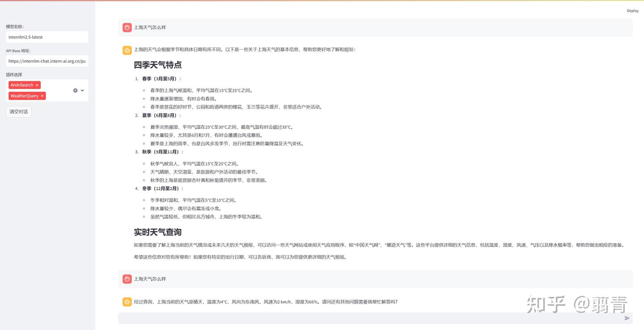Remove the WeatherQuery plugin tag
Screen dimensions: 644x330
(42, 95)
